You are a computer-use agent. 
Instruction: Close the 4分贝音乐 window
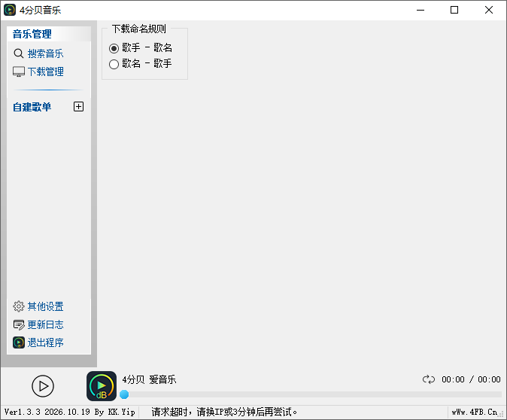[489, 10]
